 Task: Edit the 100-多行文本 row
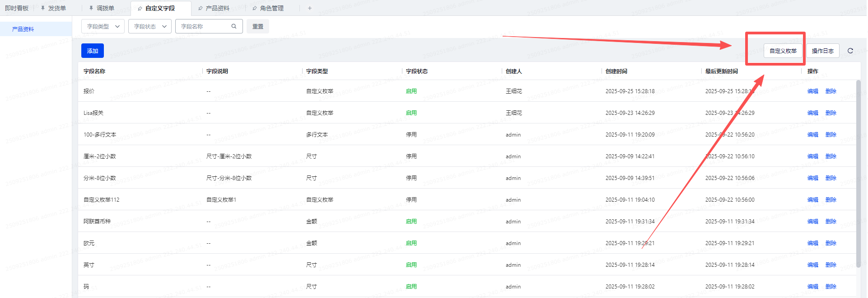pos(813,134)
